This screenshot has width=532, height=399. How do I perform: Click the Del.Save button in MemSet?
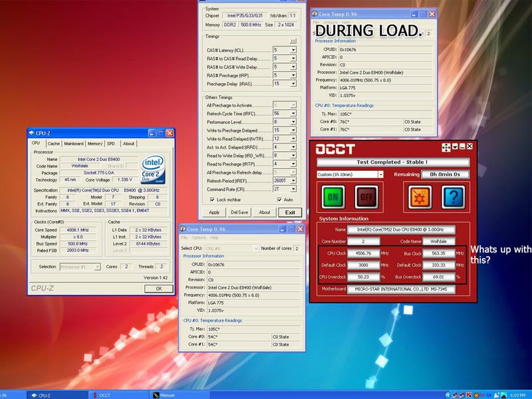tap(239, 212)
